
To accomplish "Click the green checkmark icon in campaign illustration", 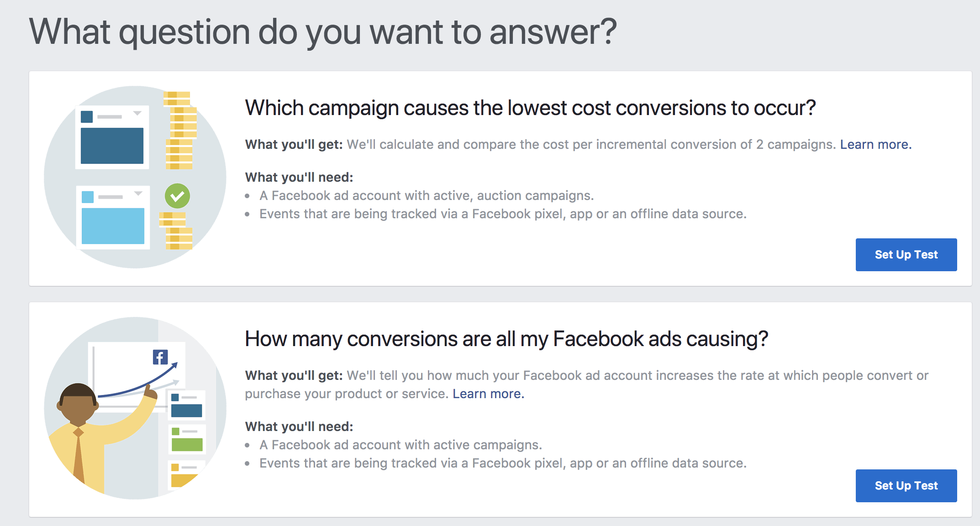I will pyautogui.click(x=177, y=196).
